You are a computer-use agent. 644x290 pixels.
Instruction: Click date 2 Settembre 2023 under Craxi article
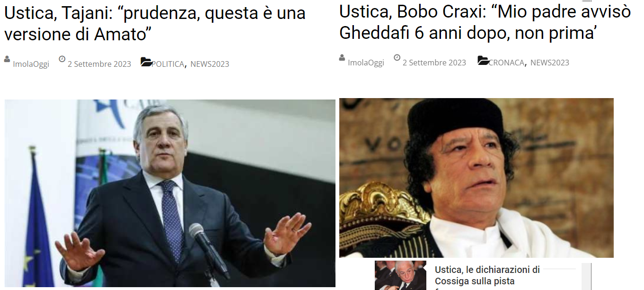pyautogui.click(x=434, y=63)
